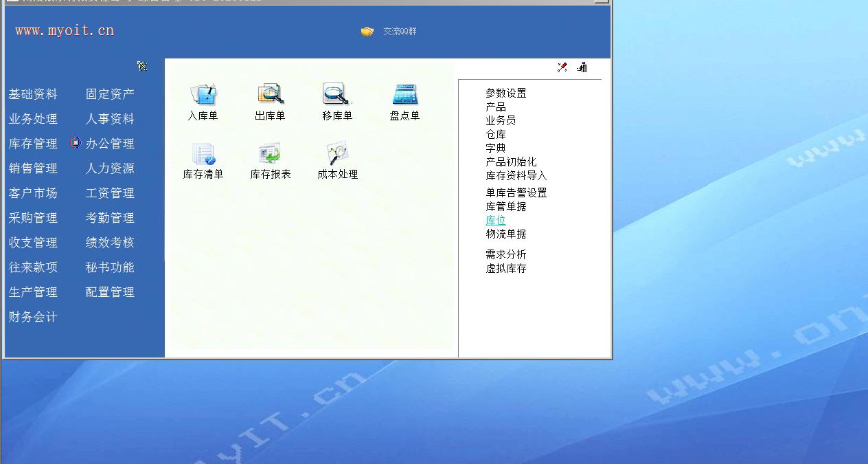
Task: Open 参数设置 in the right panel
Action: (505, 93)
